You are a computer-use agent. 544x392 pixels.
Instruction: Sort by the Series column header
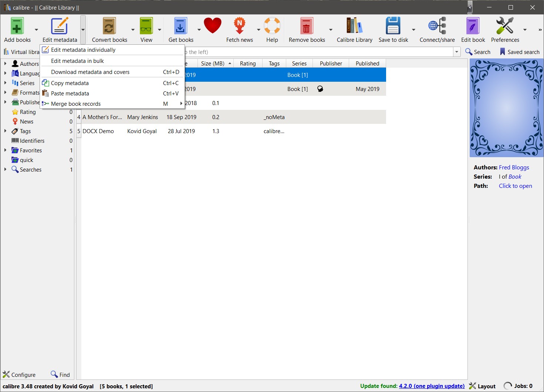click(299, 64)
